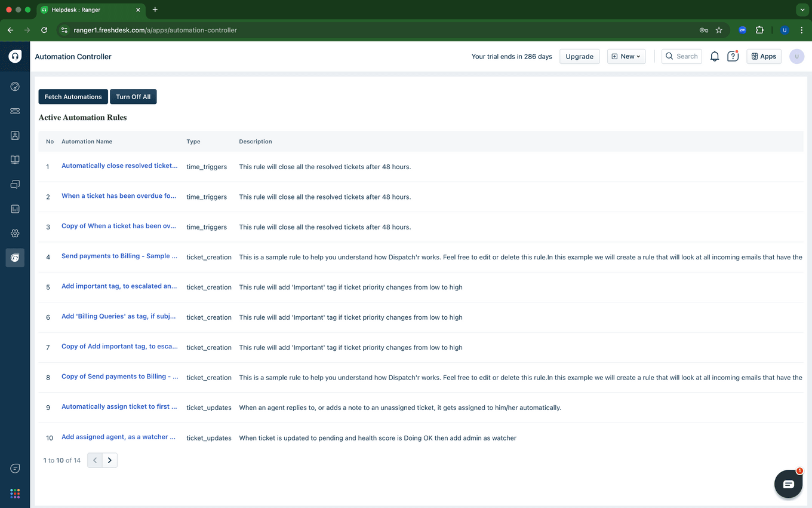Open the Zoom extension icon in toolbar

click(743, 30)
